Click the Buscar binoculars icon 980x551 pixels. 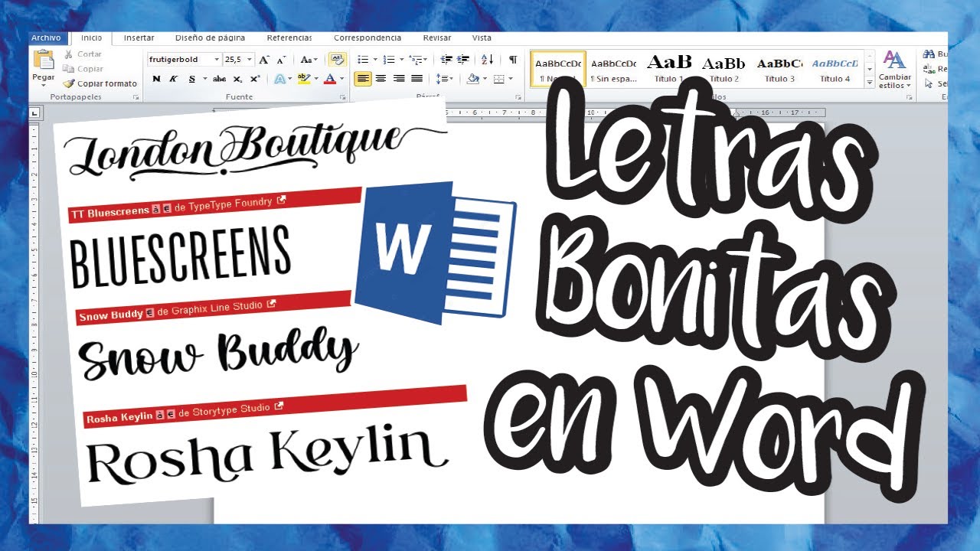[929, 54]
